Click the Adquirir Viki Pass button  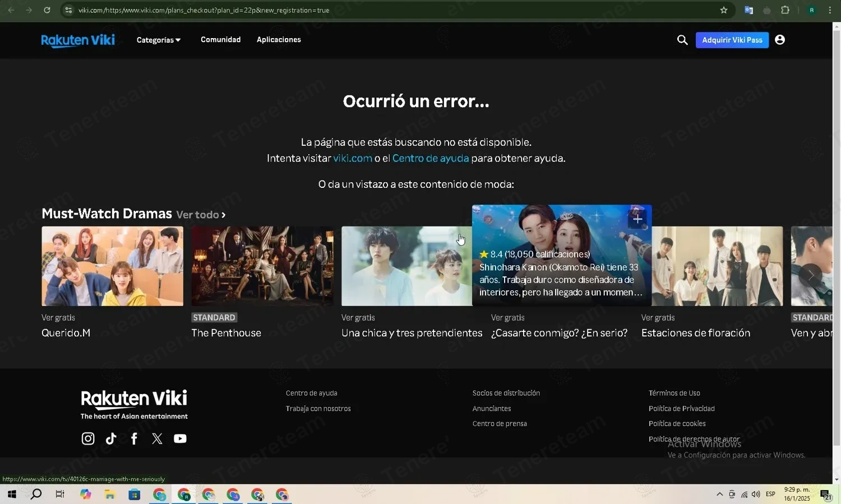coord(732,40)
